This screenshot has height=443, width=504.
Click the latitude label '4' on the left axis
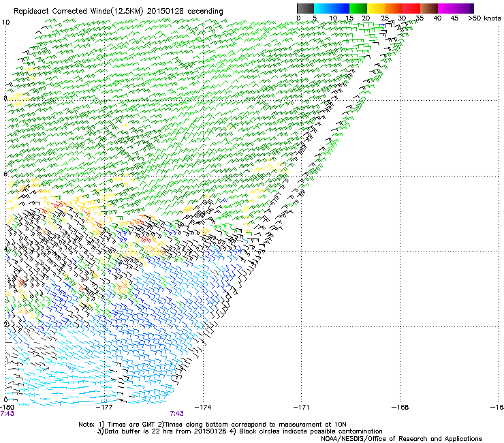pos(5,249)
